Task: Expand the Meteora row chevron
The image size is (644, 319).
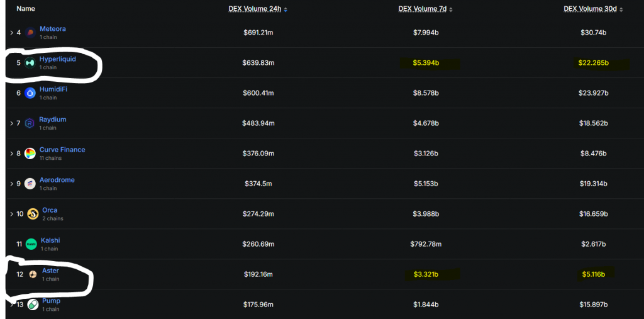Action: pyautogui.click(x=11, y=33)
